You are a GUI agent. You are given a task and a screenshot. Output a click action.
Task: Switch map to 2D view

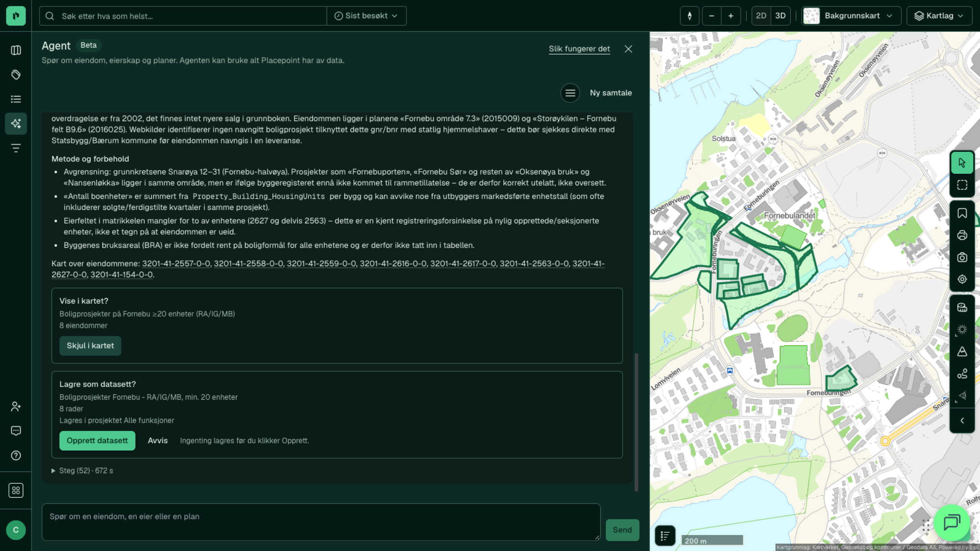pos(761,16)
